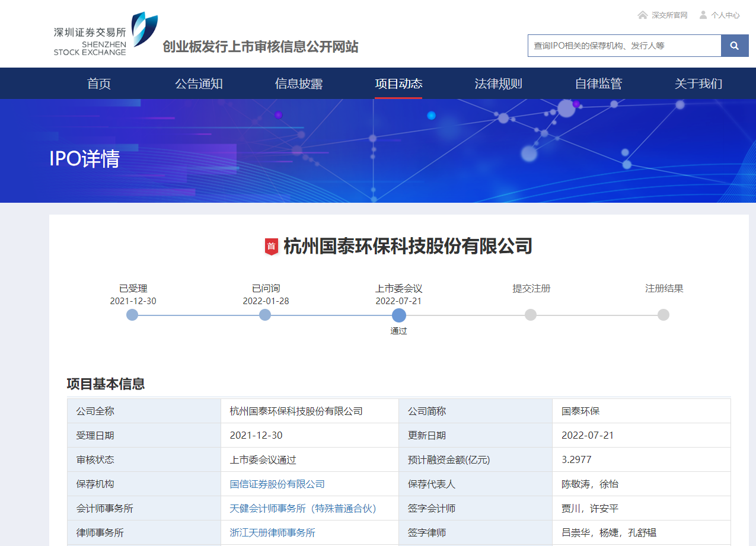Image resolution: width=756 pixels, height=546 pixels.
Task: Open the 国信证券股份有限公司 sponsor link
Action: click(277, 484)
